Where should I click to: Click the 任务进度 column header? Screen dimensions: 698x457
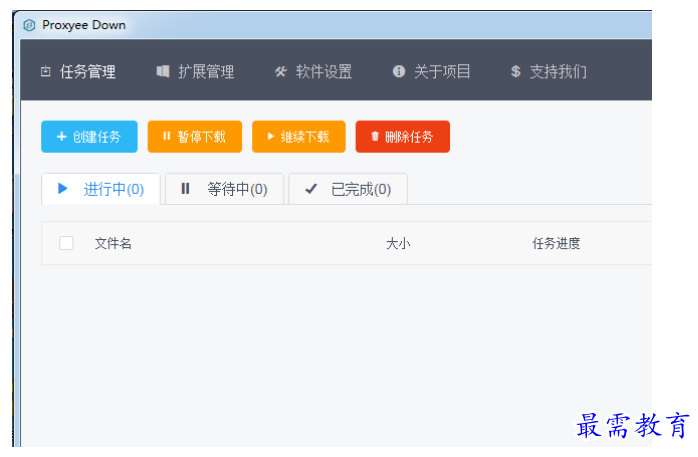556,243
